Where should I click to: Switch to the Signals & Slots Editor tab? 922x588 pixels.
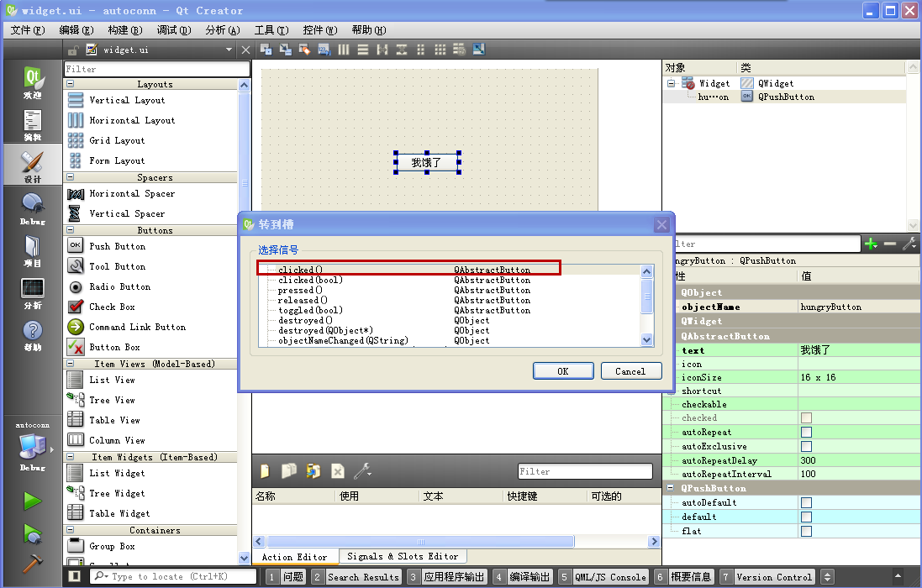[403, 556]
